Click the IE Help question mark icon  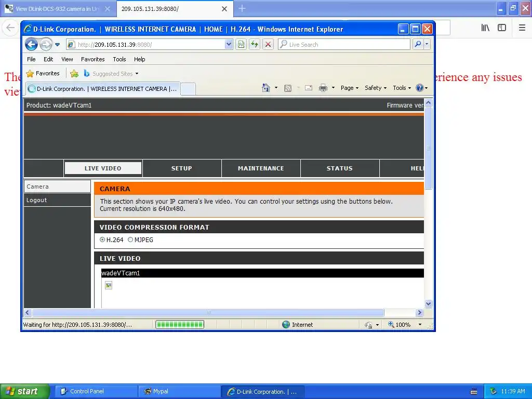[420, 88]
